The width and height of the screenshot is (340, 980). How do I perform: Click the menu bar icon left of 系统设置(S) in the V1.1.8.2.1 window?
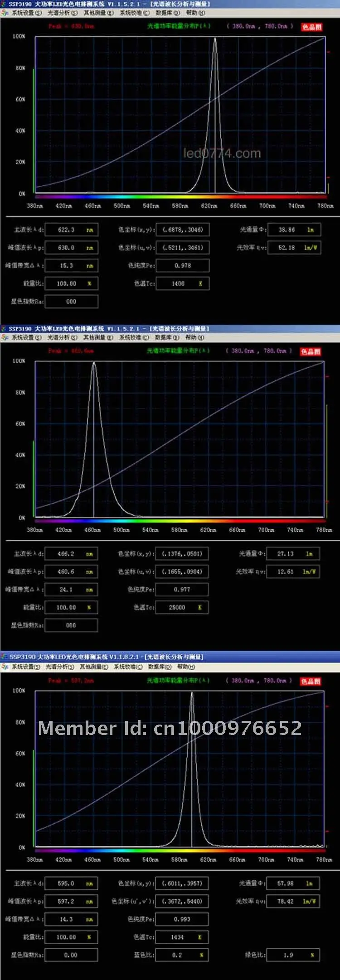point(5,667)
